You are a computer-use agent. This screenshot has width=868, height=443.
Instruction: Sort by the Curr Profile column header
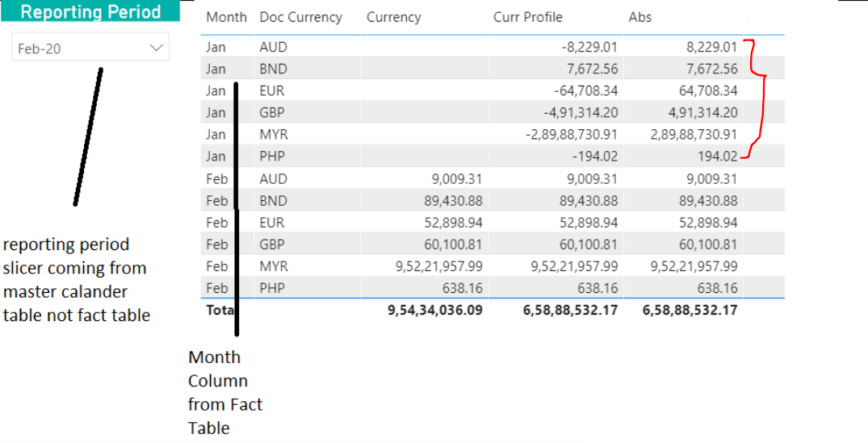527,17
